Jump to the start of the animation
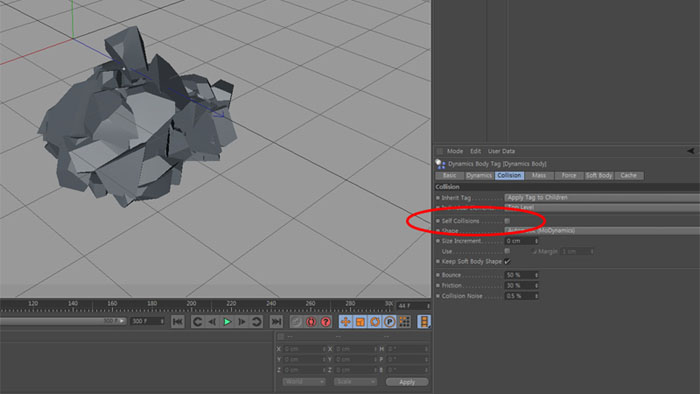Image resolution: width=700 pixels, height=394 pixels. click(x=178, y=321)
